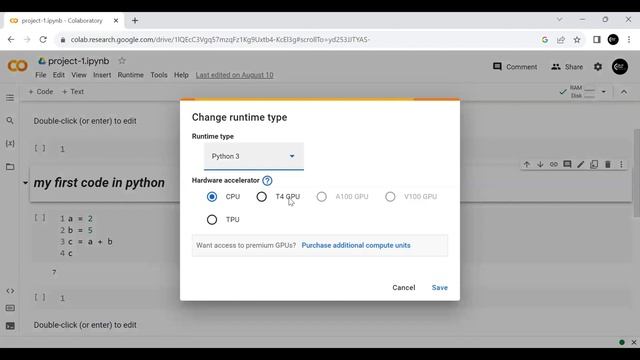Image resolution: width=640 pixels, height=360 pixels.
Task: Select the TPU radio button
Action: [x=212, y=220]
